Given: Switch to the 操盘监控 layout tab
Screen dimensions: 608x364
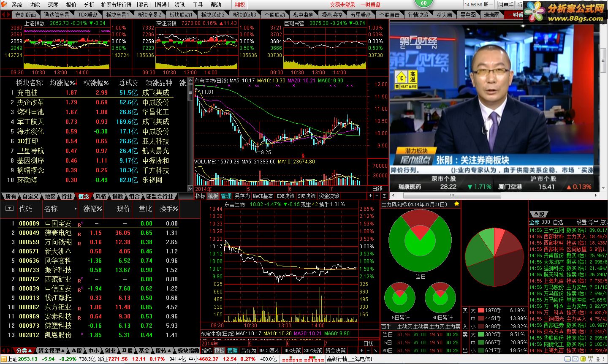Looking at the screenshot, I should tap(332, 15).
